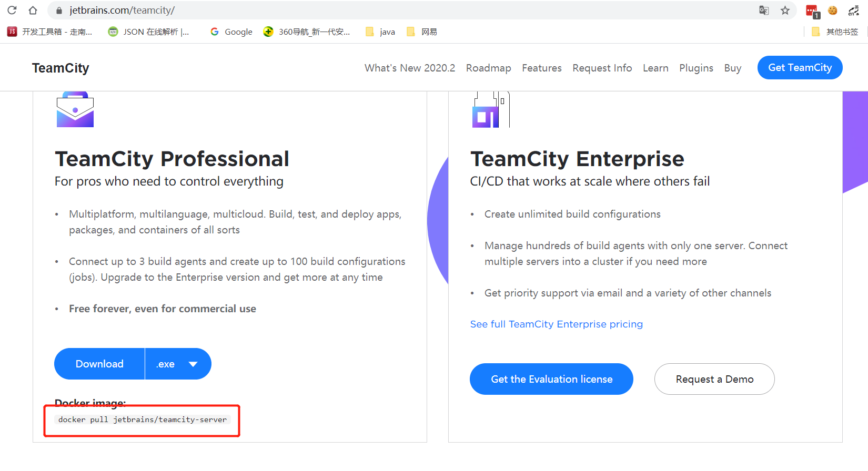Click 'Create unlimited build configurations' text
Viewport: 868px width, 471px height.
coord(572,214)
